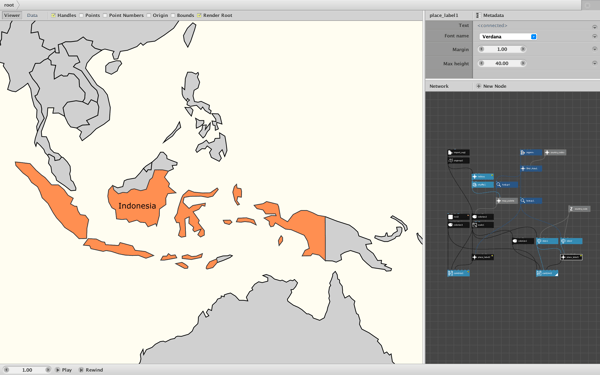Open the Margin parameter arrow menu

pos(594,49)
